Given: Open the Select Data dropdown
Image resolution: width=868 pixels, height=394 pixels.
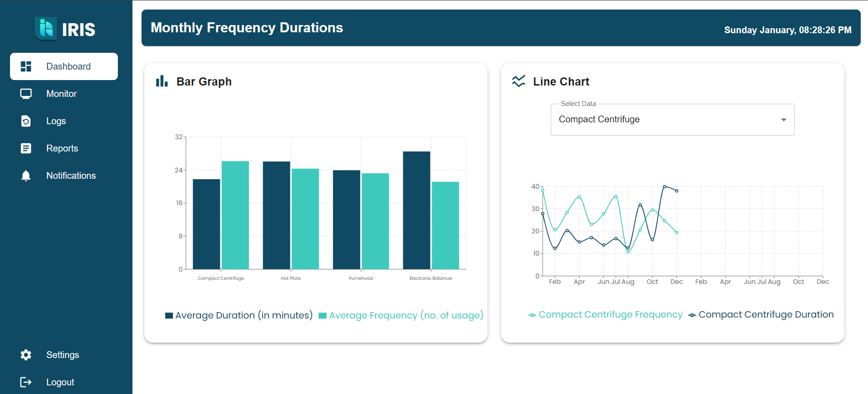Looking at the screenshot, I should (x=665, y=120).
